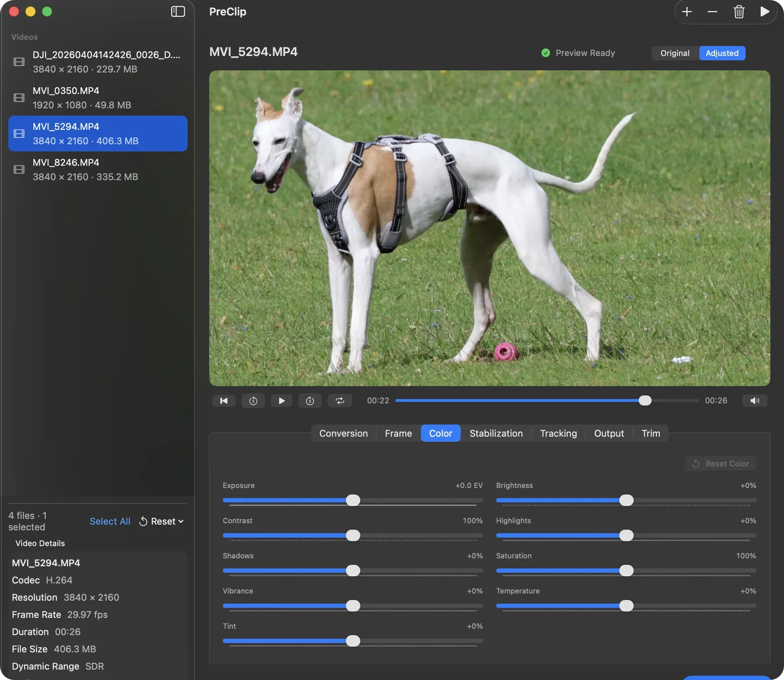
Task: Click the Select All link
Action: coord(110,521)
